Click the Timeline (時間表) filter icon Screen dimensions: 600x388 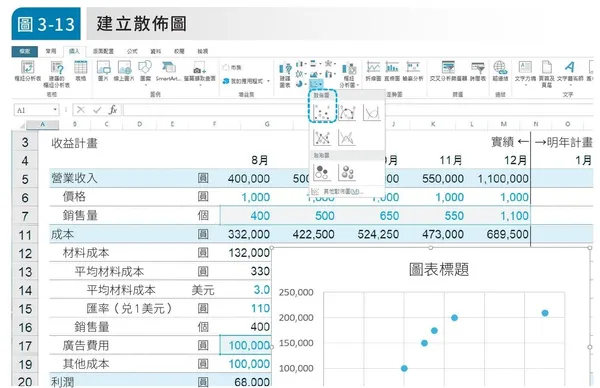478,68
